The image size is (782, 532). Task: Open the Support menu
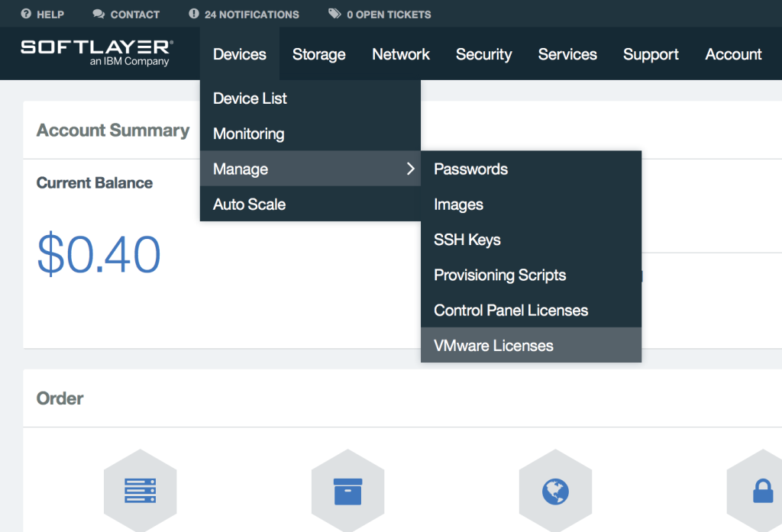pyautogui.click(x=651, y=54)
